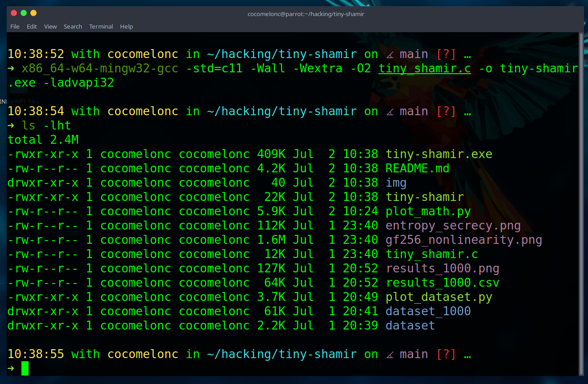Open the Search menu
The width and height of the screenshot is (588, 384).
(73, 26)
